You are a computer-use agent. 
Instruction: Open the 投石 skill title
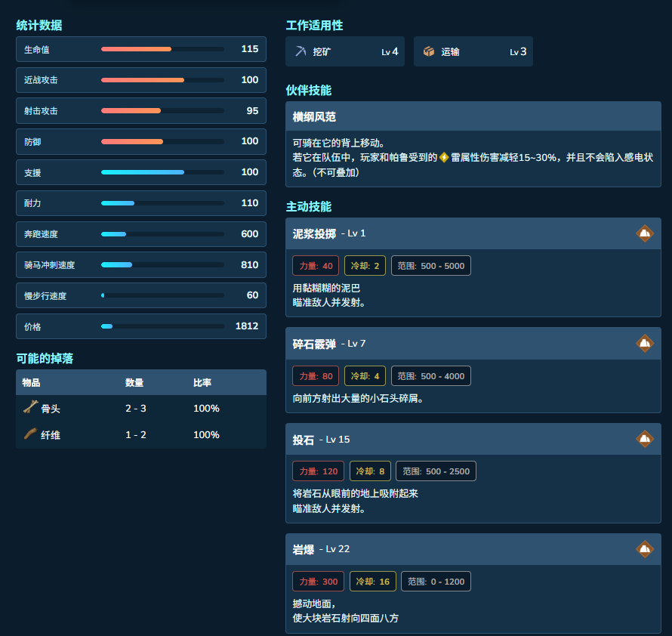tap(304, 440)
